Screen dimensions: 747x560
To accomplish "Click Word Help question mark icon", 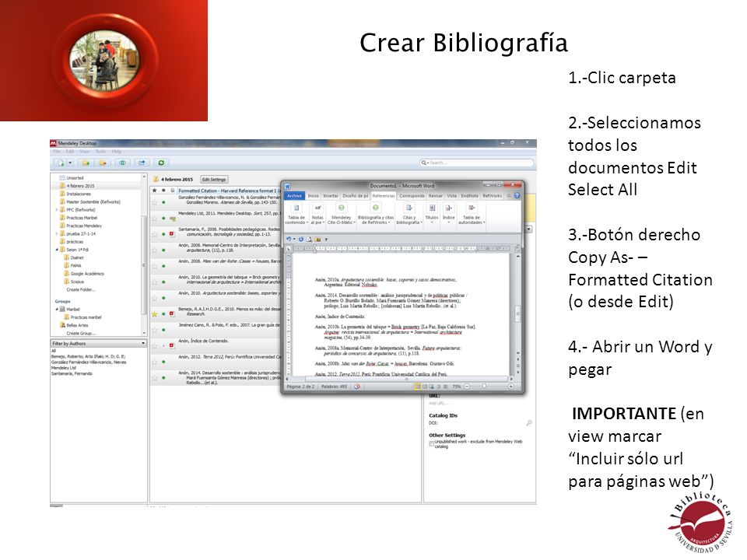I will point(517,196).
